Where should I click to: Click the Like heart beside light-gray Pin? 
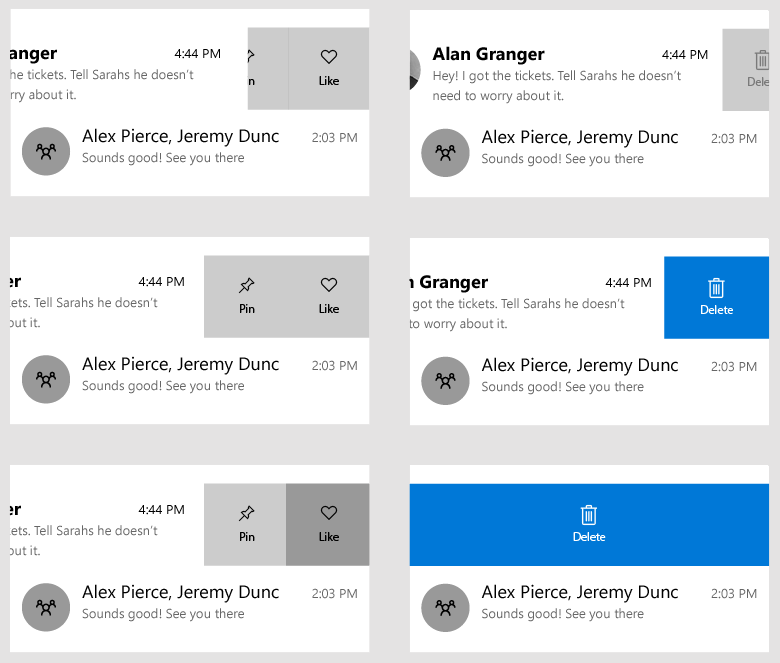(x=329, y=296)
